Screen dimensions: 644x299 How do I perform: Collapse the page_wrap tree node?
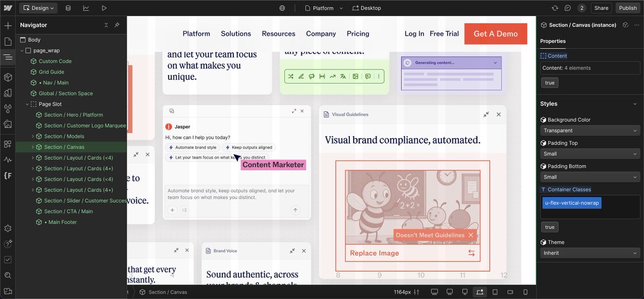[21, 50]
